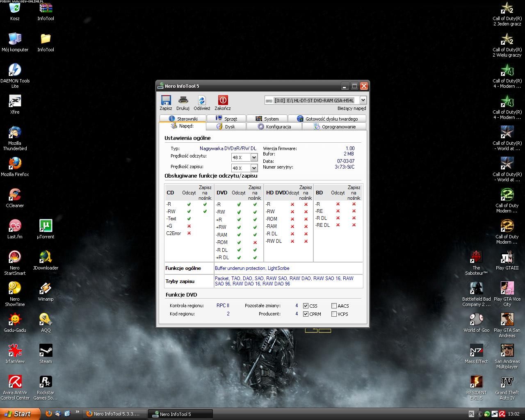Expand hidden system tray icons arrow

479,414
